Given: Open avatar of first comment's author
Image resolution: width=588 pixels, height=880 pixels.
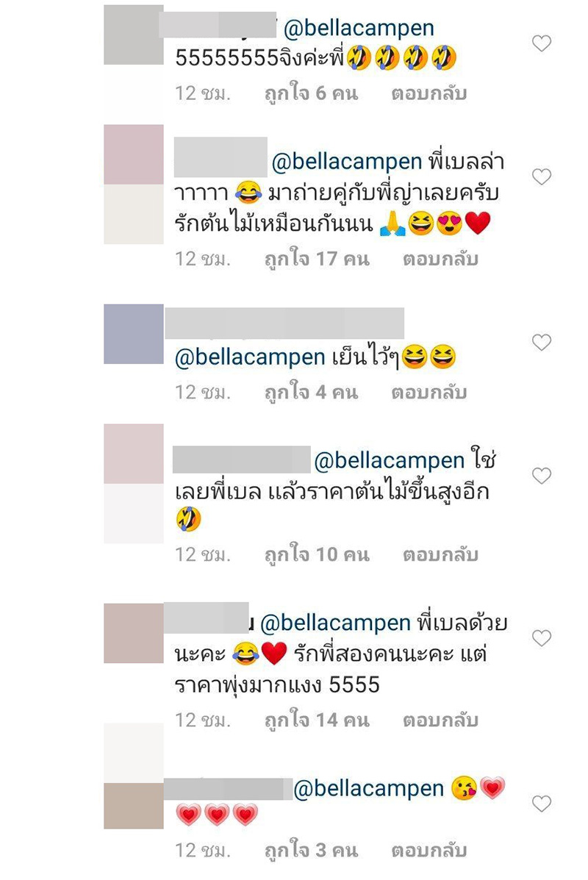Looking at the screenshot, I should click(x=134, y=35).
